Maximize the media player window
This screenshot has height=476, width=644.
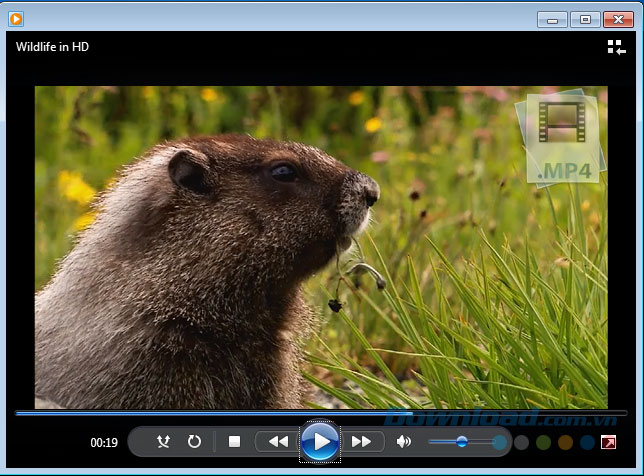tap(585, 19)
